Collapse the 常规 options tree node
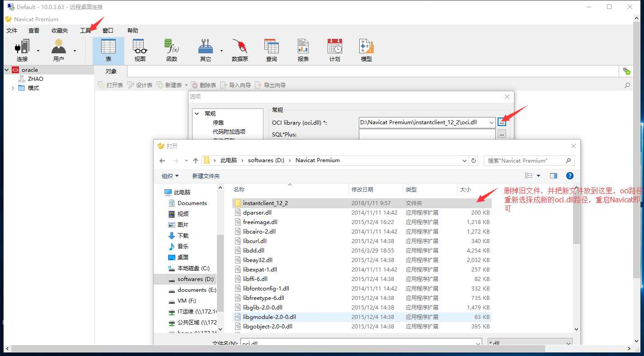The image size is (644, 356). (x=197, y=114)
